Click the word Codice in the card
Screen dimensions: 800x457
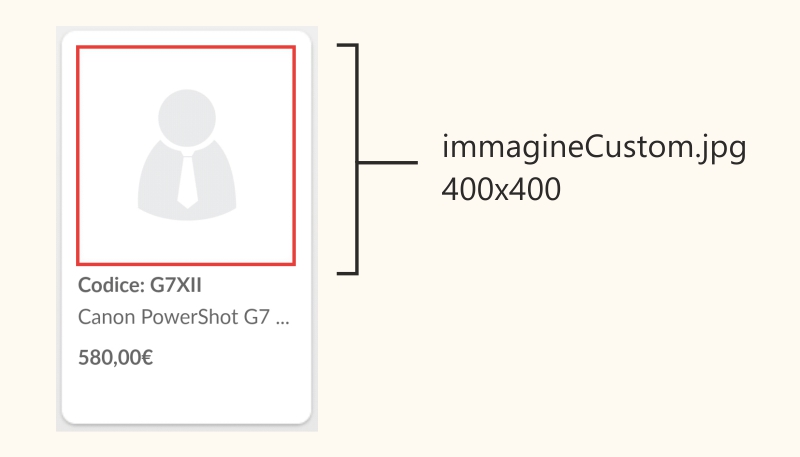[108, 285]
